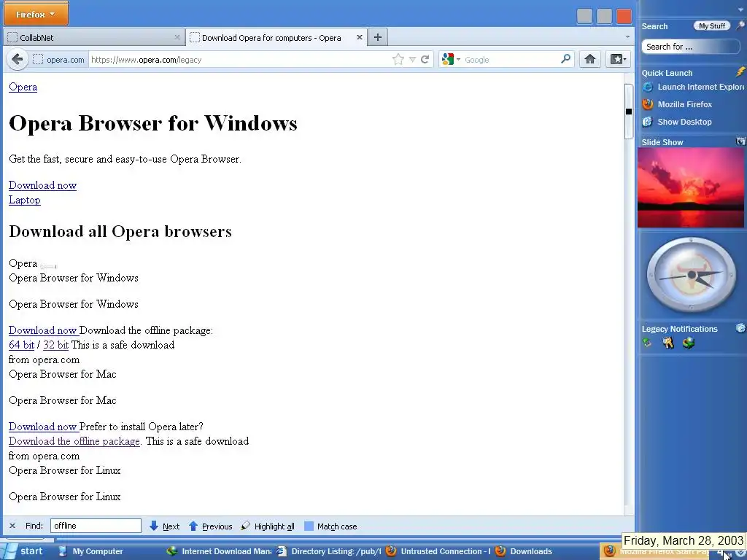Click first green Legacy Notifications tray icon
The width and height of the screenshot is (747, 560).
tap(646, 343)
